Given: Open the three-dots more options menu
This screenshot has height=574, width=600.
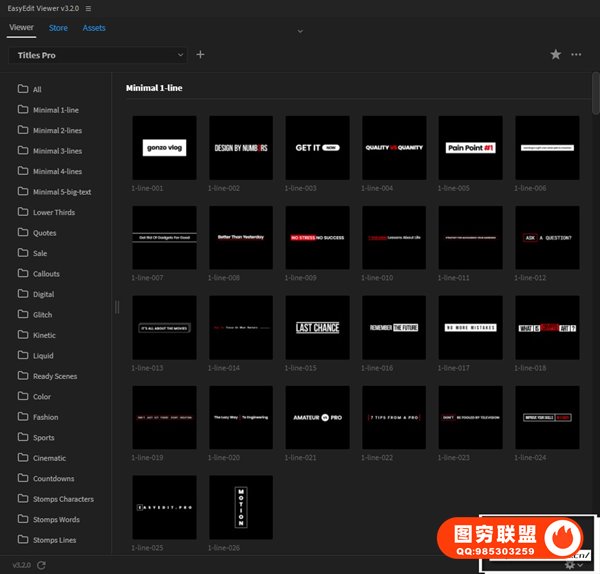Looking at the screenshot, I should 577,55.
